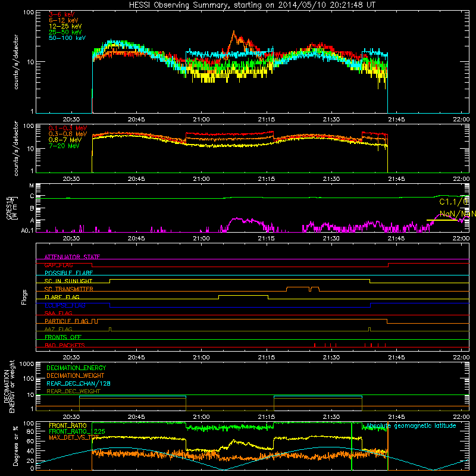Select the "12-25 keV" legend label
Image resolution: width=476 pixels, height=476 pixels.
coord(65,26)
